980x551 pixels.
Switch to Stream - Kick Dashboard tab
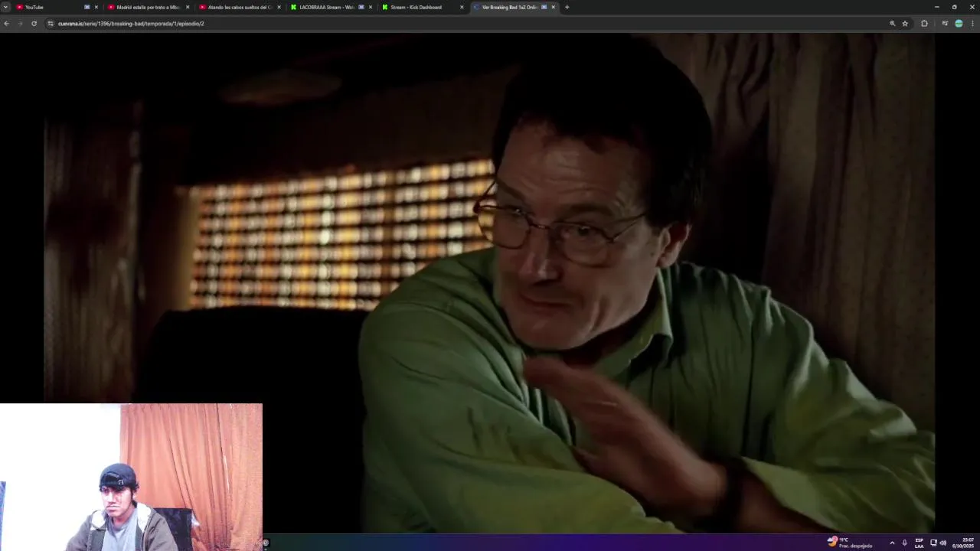[422, 7]
